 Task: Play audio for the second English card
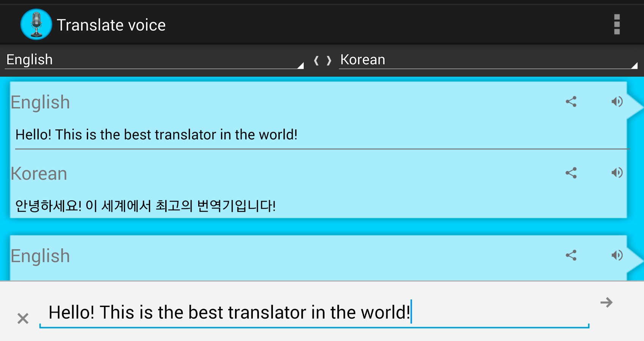tap(617, 255)
